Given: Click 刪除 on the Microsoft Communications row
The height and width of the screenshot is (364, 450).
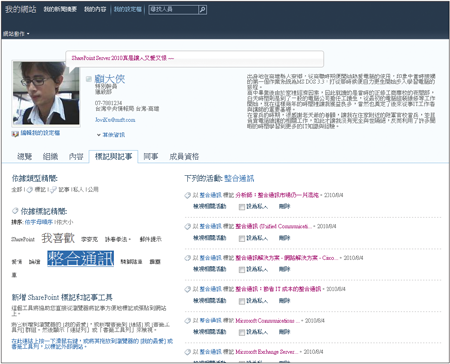Looking at the screenshot, I should [284, 332].
